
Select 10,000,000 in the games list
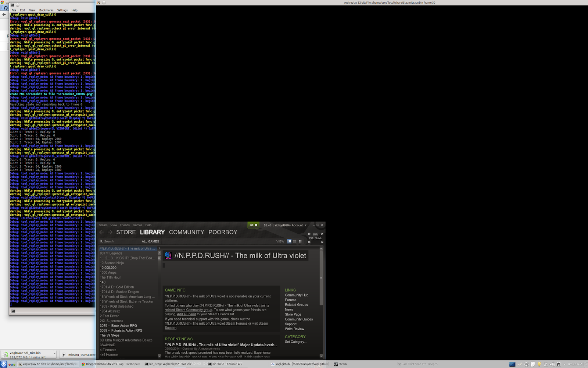tap(108, 268)
